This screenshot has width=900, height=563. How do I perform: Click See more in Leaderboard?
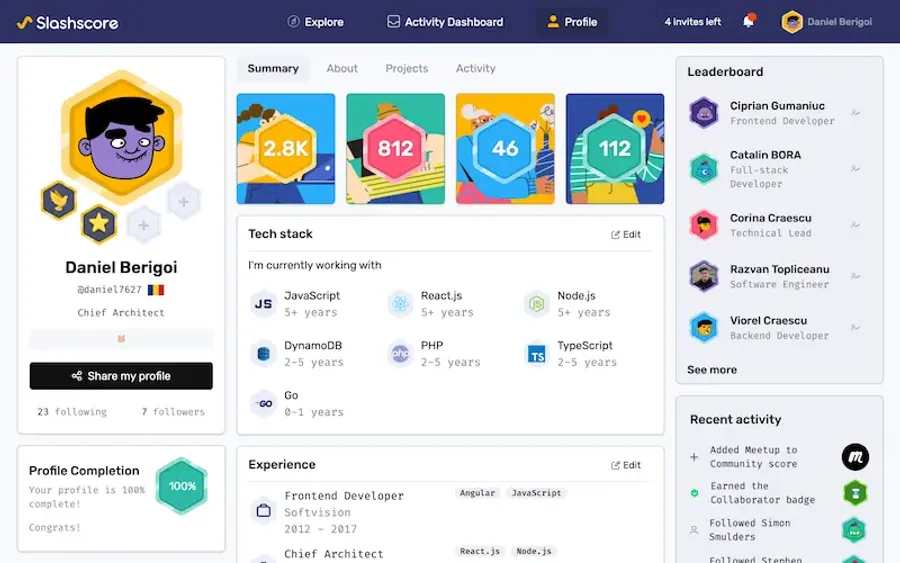coord(712,370)
